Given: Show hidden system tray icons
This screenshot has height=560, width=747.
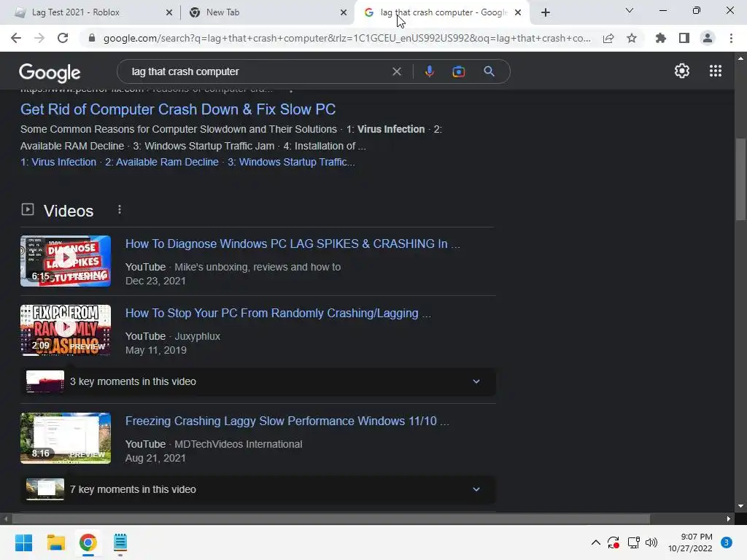Looking at the screenshot, I should tap(595, 542).
